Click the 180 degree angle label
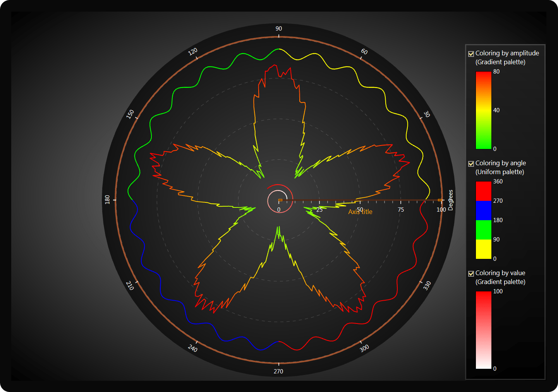Screen dimensions: 558x392 pyautogui.click(x=108, y=200)
